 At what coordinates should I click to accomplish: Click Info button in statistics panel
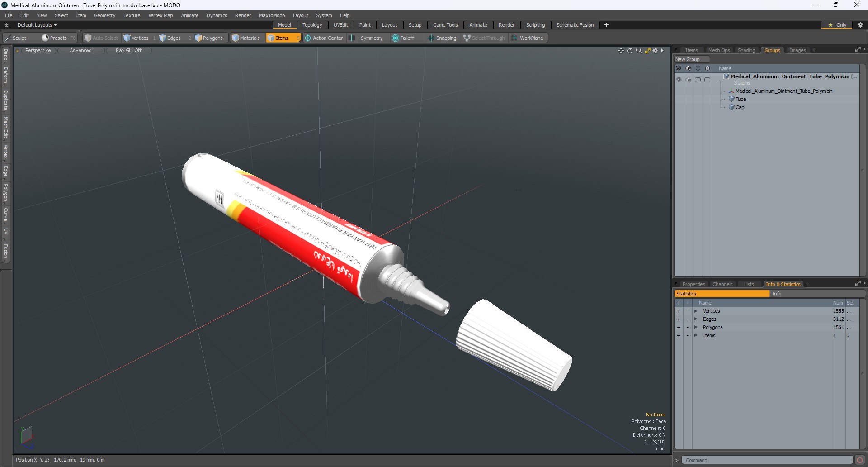click(817, 294)
